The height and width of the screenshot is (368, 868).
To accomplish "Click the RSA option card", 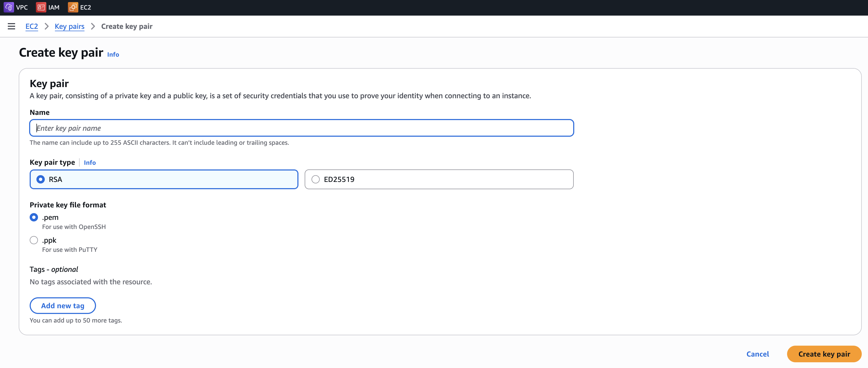I will click(x=164, y=180).
